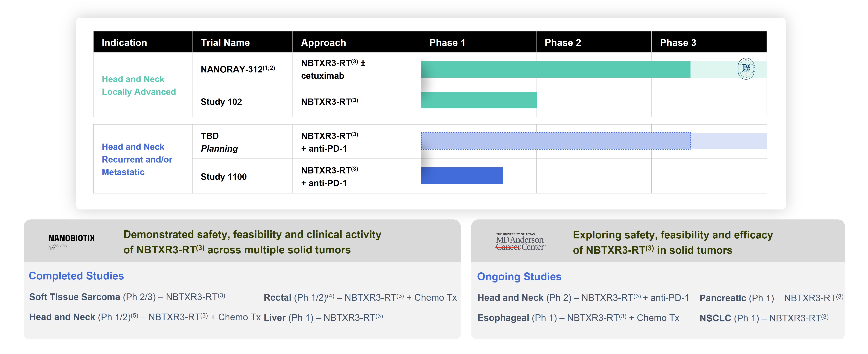Click the Completed Studies heading
Image resolution: width=868 pixels, height=354 pixels.
coord(76,276)
